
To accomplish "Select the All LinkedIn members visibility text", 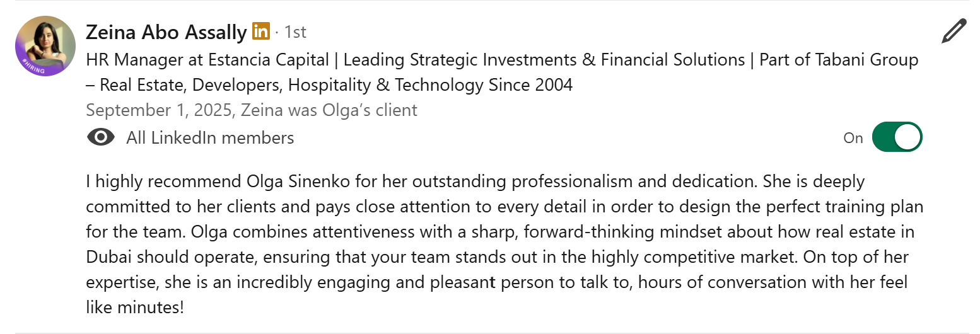I will [x=210, y=137].
